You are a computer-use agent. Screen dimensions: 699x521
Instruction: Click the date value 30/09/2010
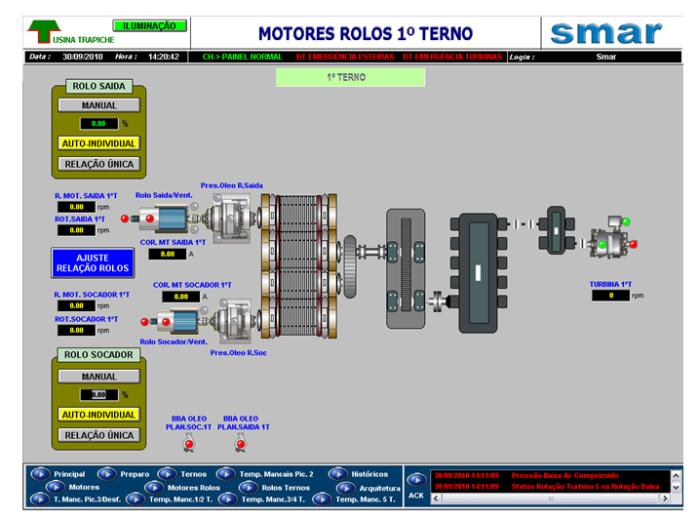[82, 57]
